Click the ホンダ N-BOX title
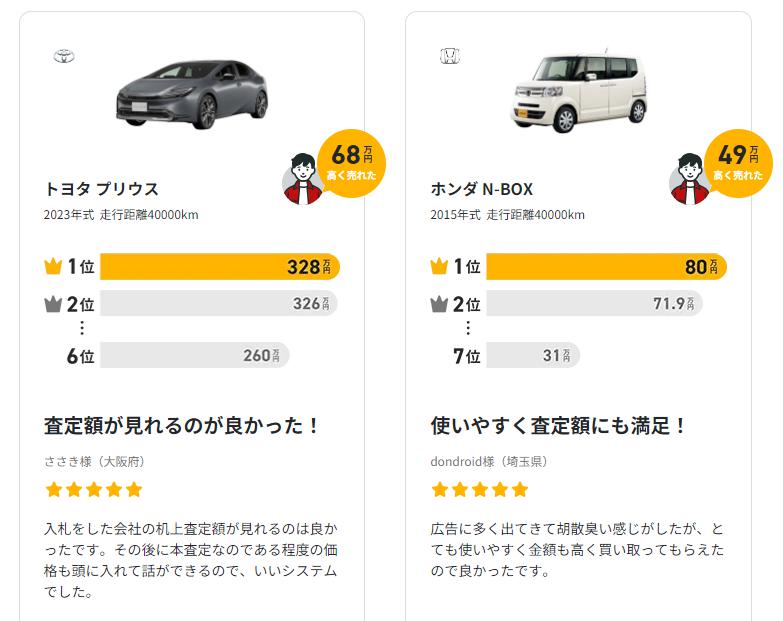 [x=481, y=189]
